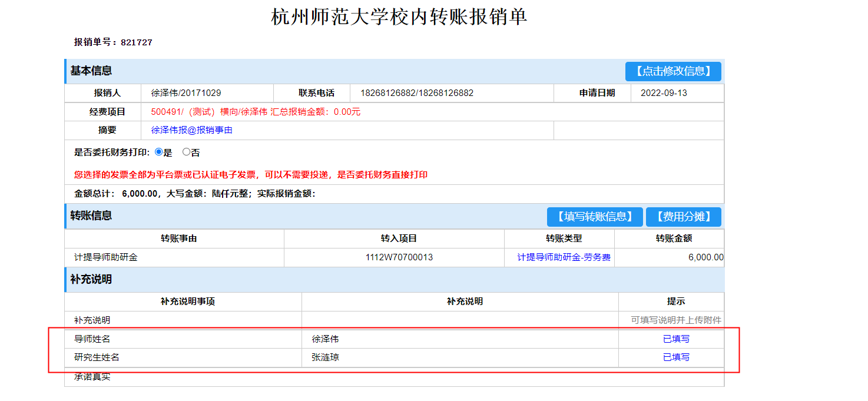Screen dimensions: 868x401
Task: Click 已填写 link in 导师姓名 row
Action: click(x=677, y=339)
